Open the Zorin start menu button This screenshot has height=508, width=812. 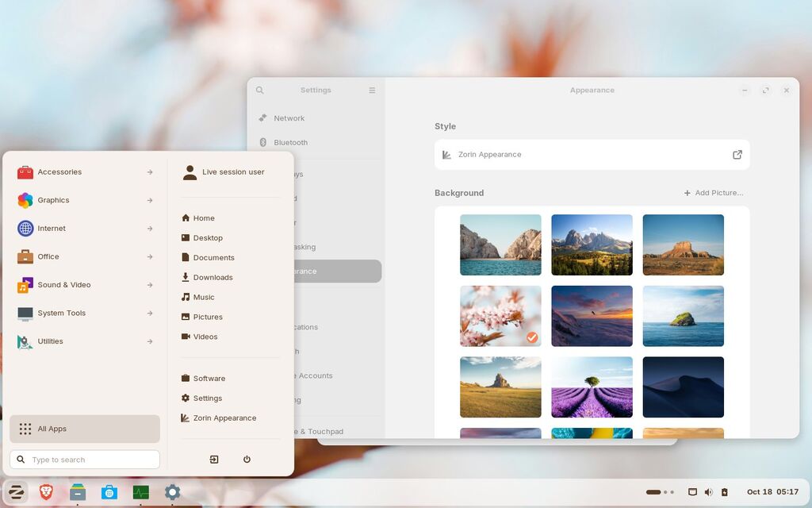(x=16, y=492)
